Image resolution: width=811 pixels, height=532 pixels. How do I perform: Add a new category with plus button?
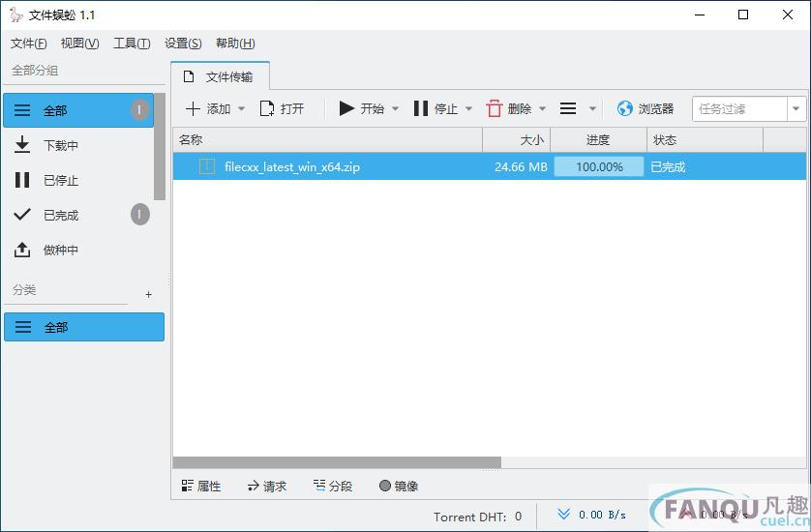pyautogui.click(x=148, y=294)
